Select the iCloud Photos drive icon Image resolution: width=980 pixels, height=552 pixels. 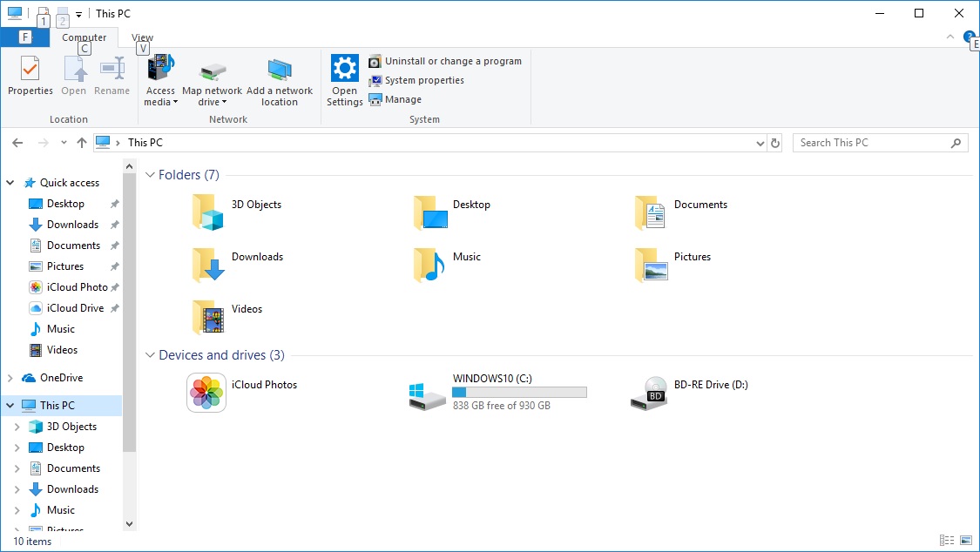pyautogui.click(x=206, y=394)
